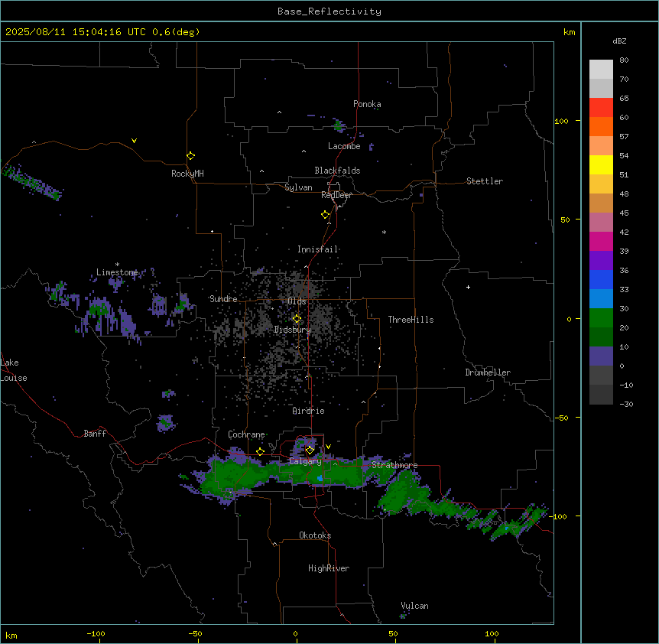Viewport: 659px width, 644px height.
Task: Click the 0 tick on the bottom axis
Action: point(295,633)
